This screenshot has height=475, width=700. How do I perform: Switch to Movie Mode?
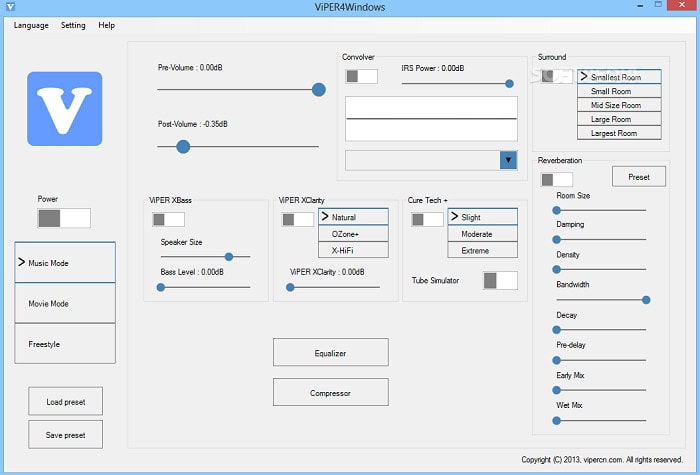click(65, 303)
